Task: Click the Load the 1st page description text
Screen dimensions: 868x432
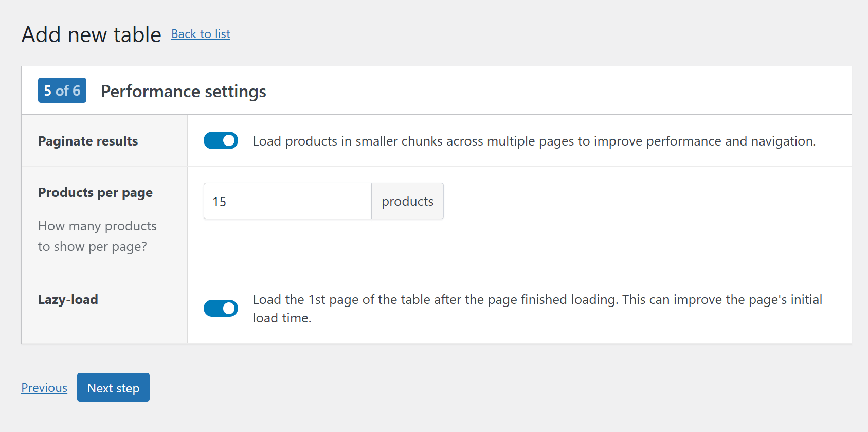Action: [537, 300]
